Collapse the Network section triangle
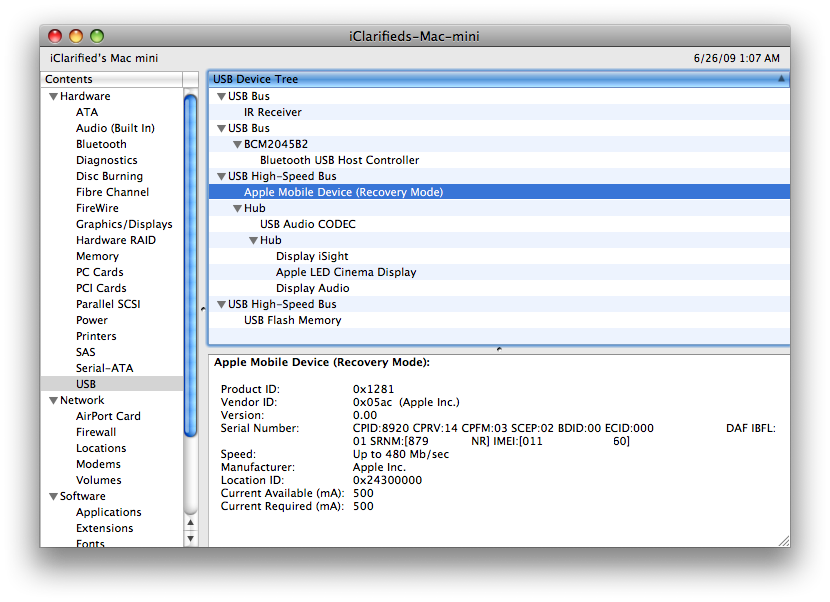The width and height of the screenshot is (830, 602). click(52, 401)
